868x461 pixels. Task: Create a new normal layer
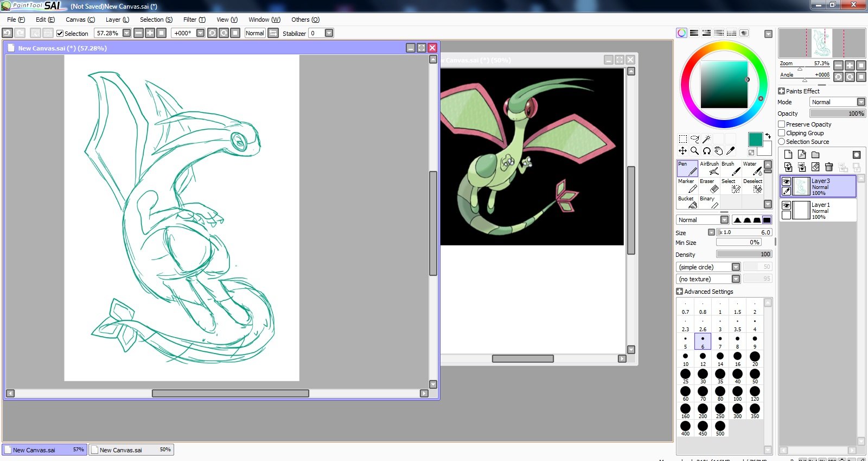pyautogui.click(x=788, y=155)
